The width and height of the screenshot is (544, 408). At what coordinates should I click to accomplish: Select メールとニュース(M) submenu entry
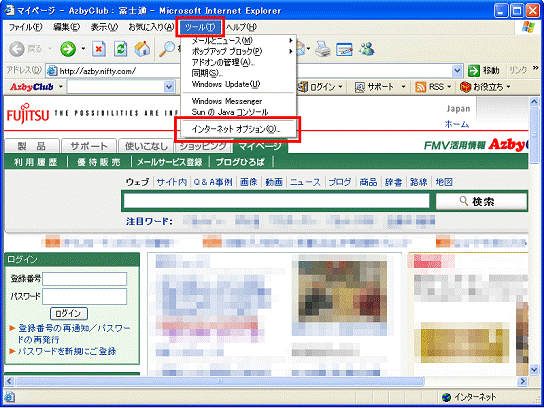[x=239, y=41]
